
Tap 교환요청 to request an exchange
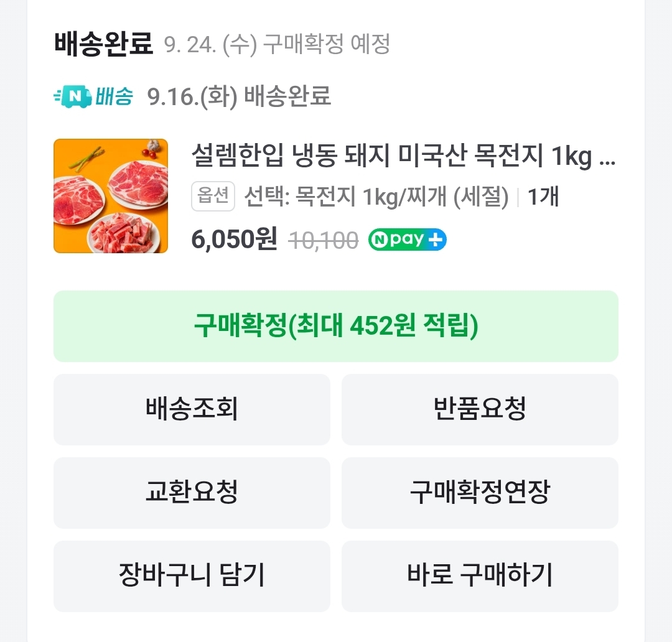tap(192, 493)
